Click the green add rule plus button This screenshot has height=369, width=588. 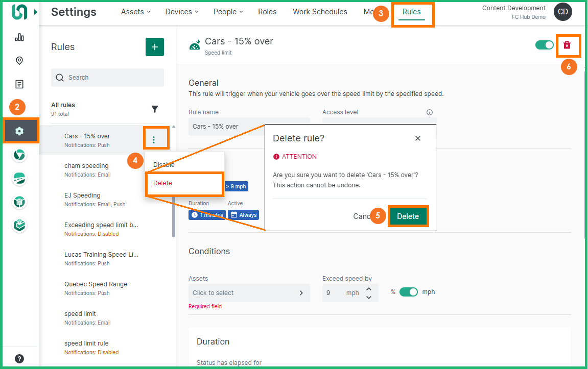click(155, 47)
